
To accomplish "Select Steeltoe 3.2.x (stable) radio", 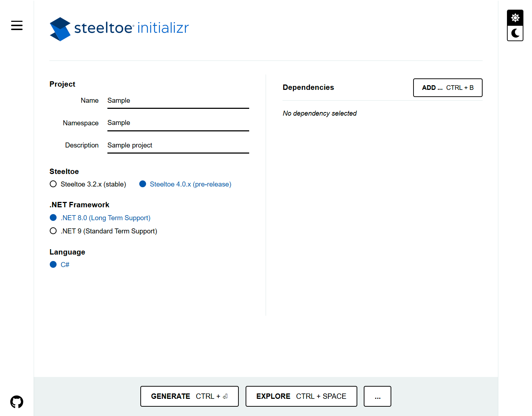I will (88, 184).
